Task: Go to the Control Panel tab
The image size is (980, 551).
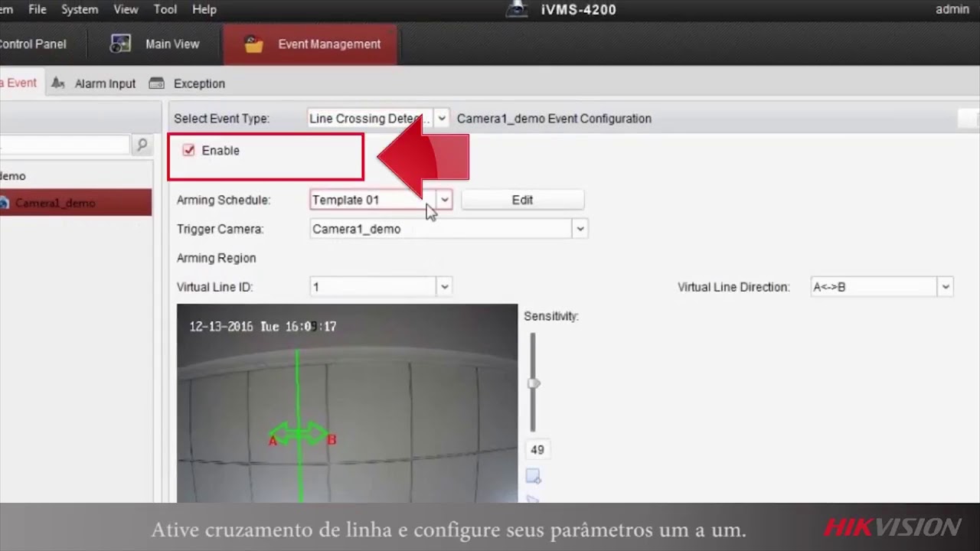Action: 33,44
